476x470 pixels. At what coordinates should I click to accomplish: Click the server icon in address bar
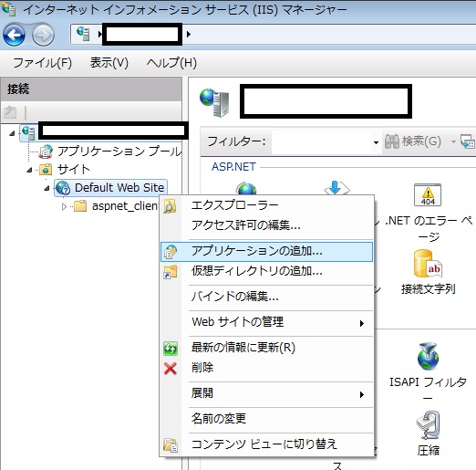(x=83, y=34)
